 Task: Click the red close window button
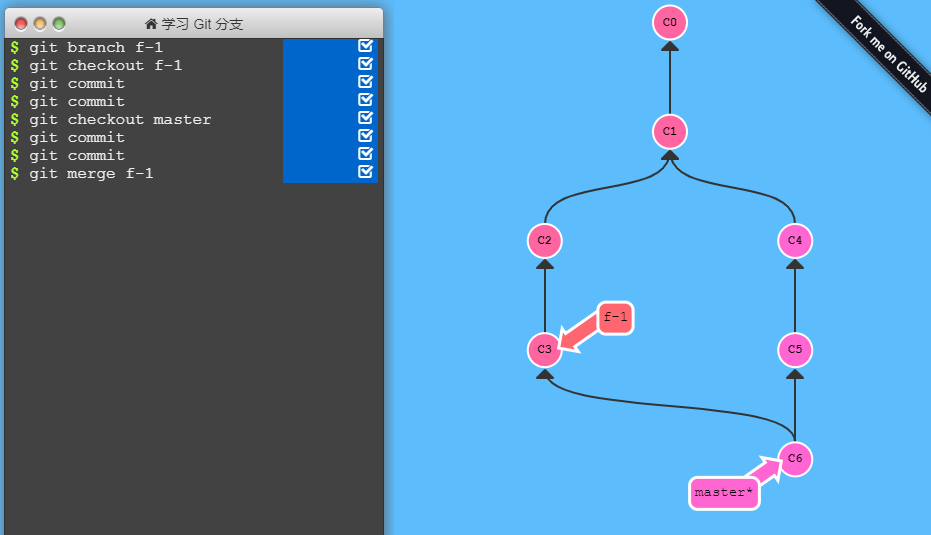coord(21,24)
